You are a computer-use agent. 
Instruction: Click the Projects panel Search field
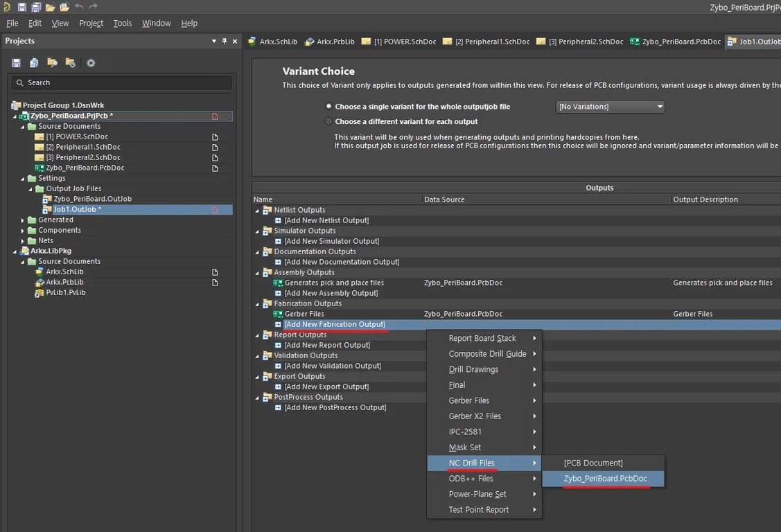click(122, 82)
